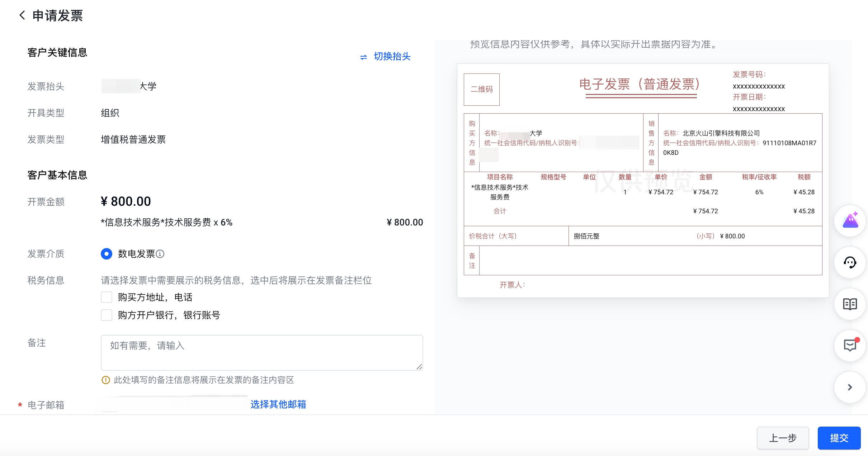This screenshot has height=456, width=868.
Task: Open the documentation book icon
Action: tap(850, 304)
